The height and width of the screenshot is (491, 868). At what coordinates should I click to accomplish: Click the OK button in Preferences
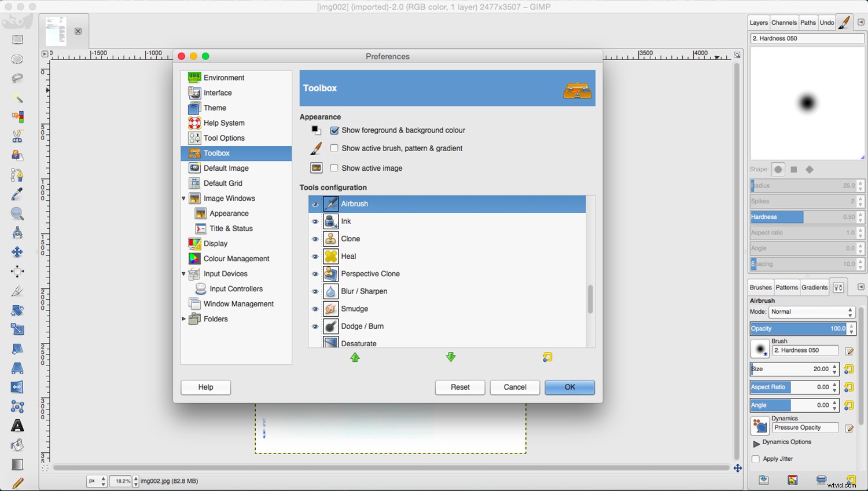(569, 387)
